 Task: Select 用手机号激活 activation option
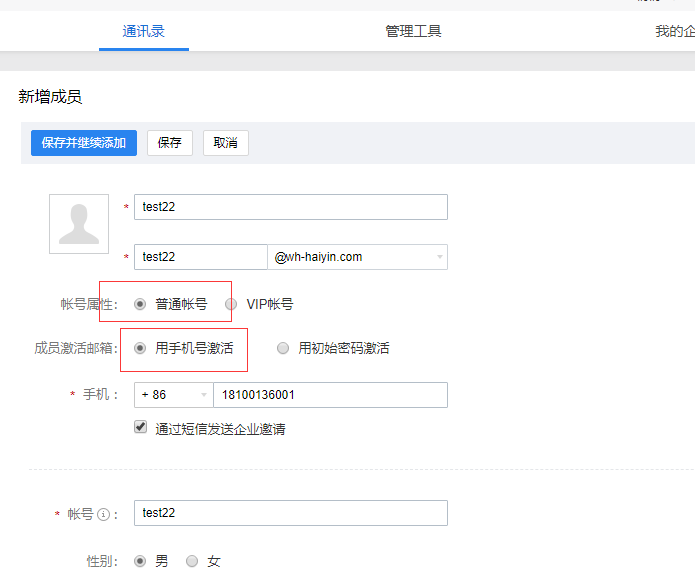pos(140,348)
